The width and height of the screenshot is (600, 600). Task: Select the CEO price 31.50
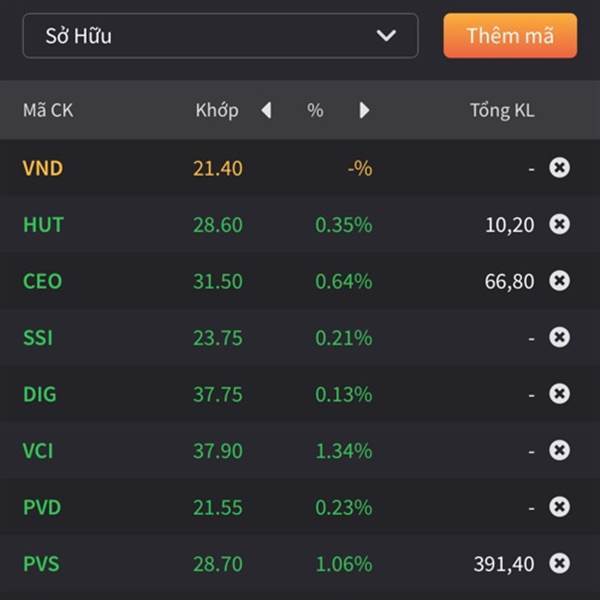(x=218, y=281)
